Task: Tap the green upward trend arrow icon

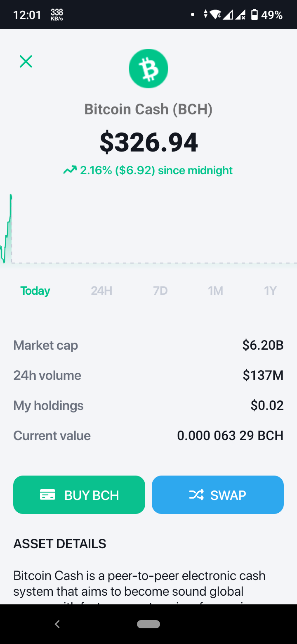Action: pos(70,170)
